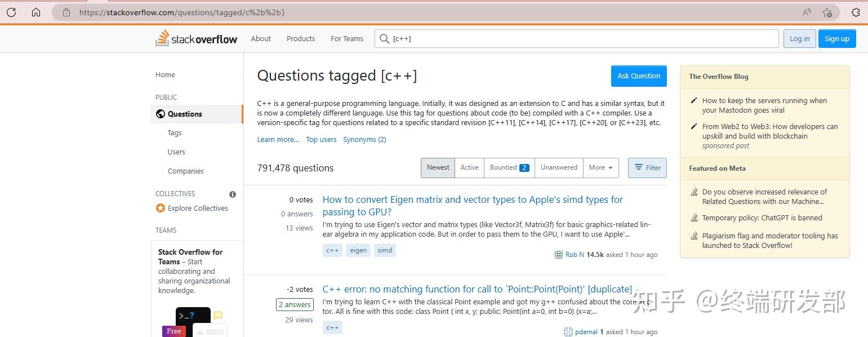Click the pencil icon beside the Mastodon blog post
868x337 pixels.
(693, 100)
